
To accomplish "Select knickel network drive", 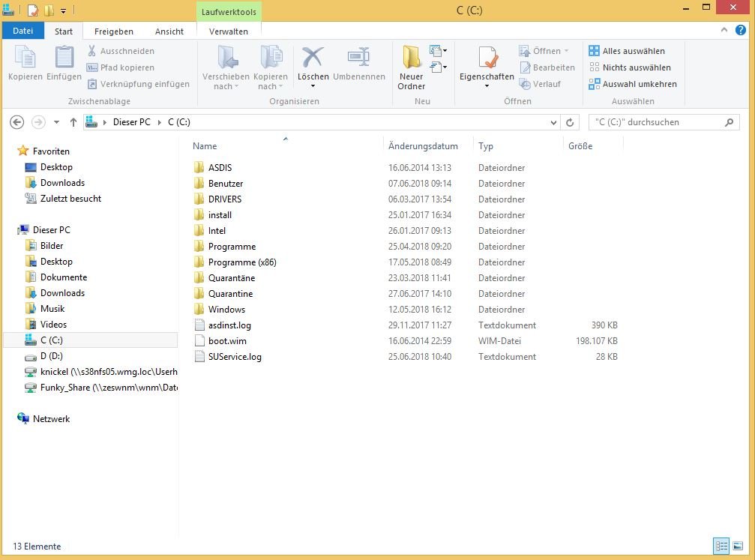I will point(101,372).
